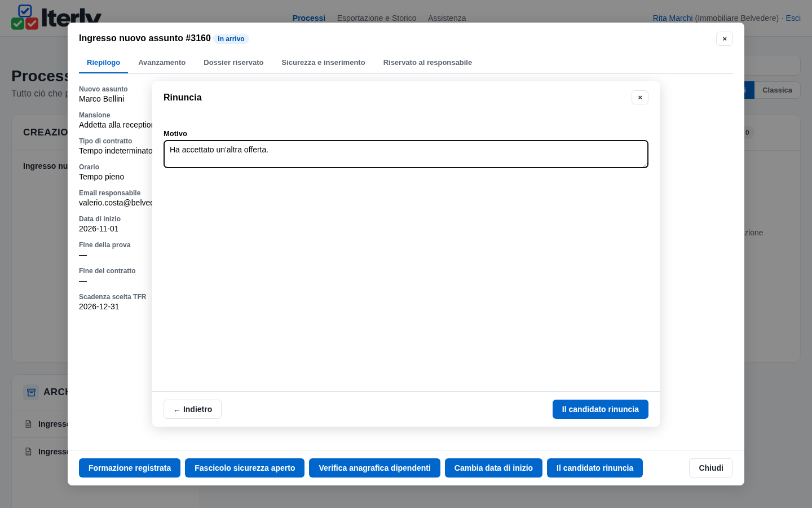The height and width of the screenshot is (508, 812).
Task: Click the Iterly logo icon
Action: click(25, 17)
